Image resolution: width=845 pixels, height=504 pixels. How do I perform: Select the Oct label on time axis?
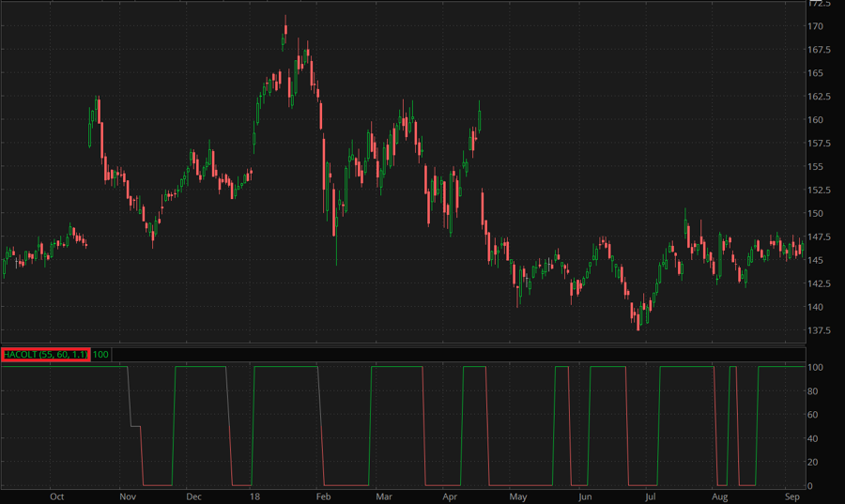tap(56, 496)
